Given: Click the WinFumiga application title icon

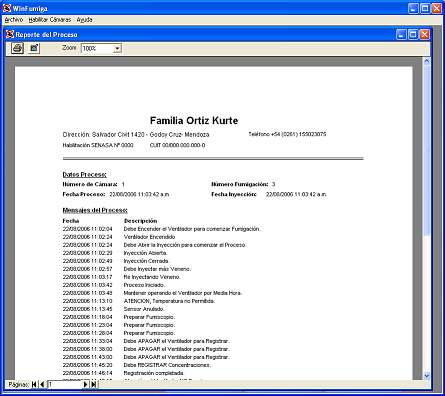Looking at the screenshot, I should pos(7,8).
